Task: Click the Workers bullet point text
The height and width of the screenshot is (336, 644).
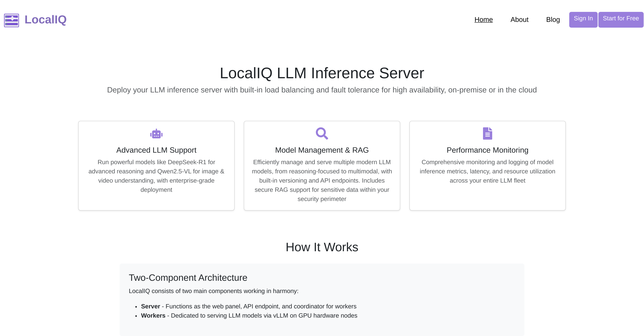Action: (x=249, y=315)
